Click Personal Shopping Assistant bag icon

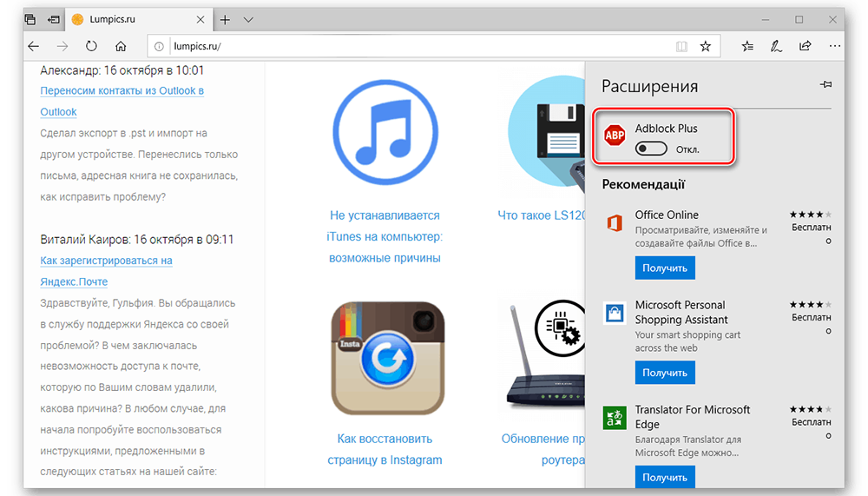[x=615, y=313]
